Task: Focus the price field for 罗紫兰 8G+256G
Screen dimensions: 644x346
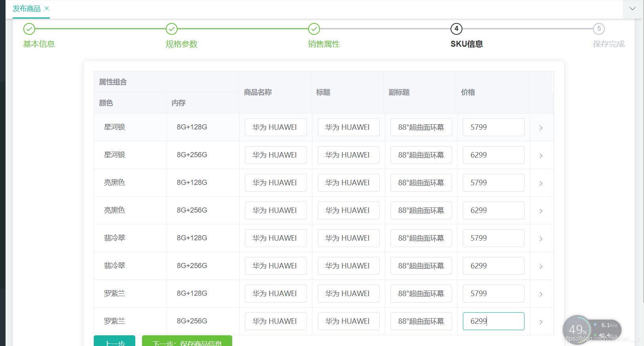Action: pyautogui.click(x=494, y=321)
